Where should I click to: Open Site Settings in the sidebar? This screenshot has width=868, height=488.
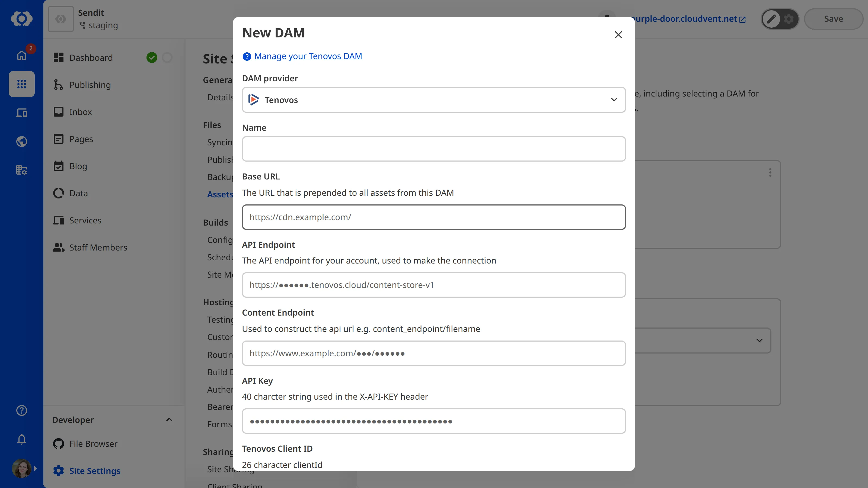(x=95, y=471)
